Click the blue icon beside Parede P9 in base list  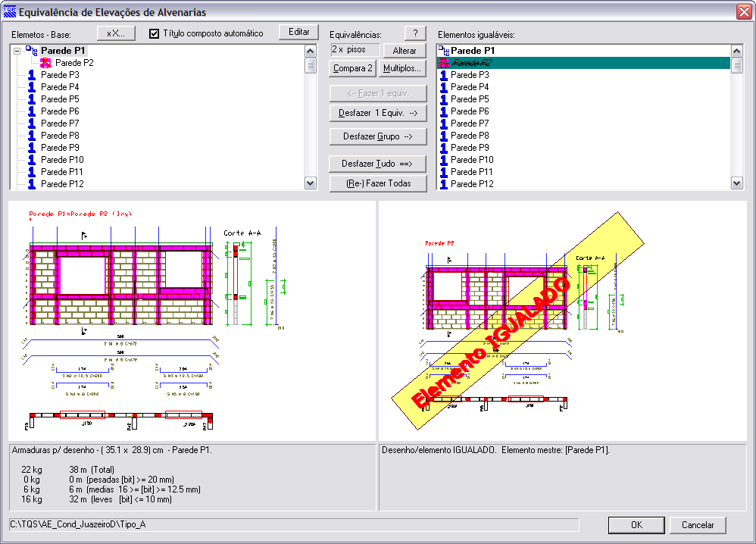click(32, 148)
